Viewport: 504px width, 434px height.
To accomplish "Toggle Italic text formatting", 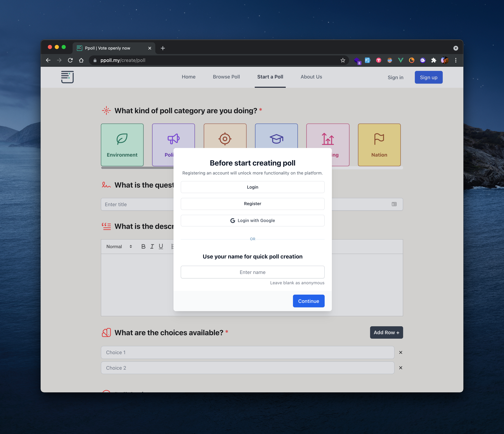I will click(152, 247).
